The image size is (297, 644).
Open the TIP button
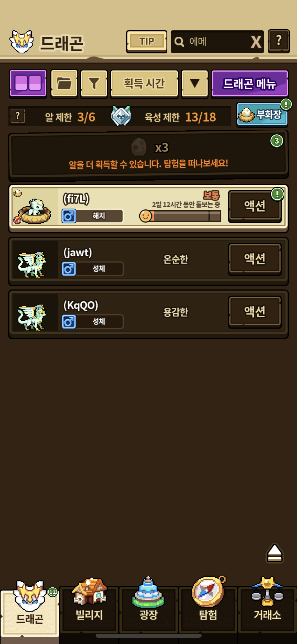147,42
